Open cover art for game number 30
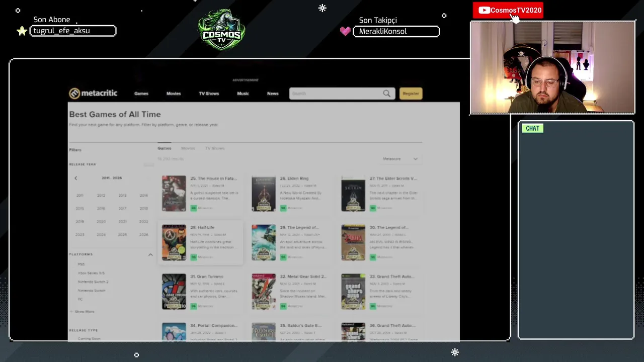 click(353, 242)
